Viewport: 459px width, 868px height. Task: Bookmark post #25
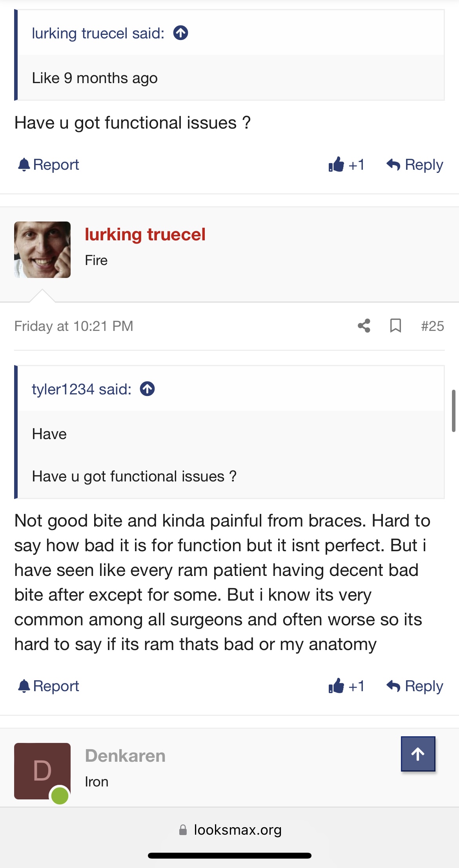(395, 326)
